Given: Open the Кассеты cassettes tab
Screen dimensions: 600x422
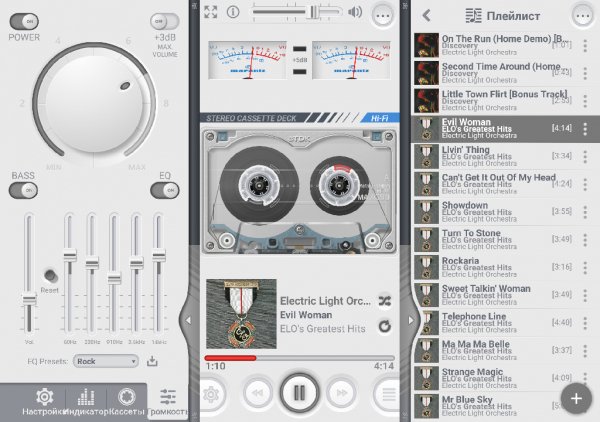Looking at the screenshot, I should (127, 402).
